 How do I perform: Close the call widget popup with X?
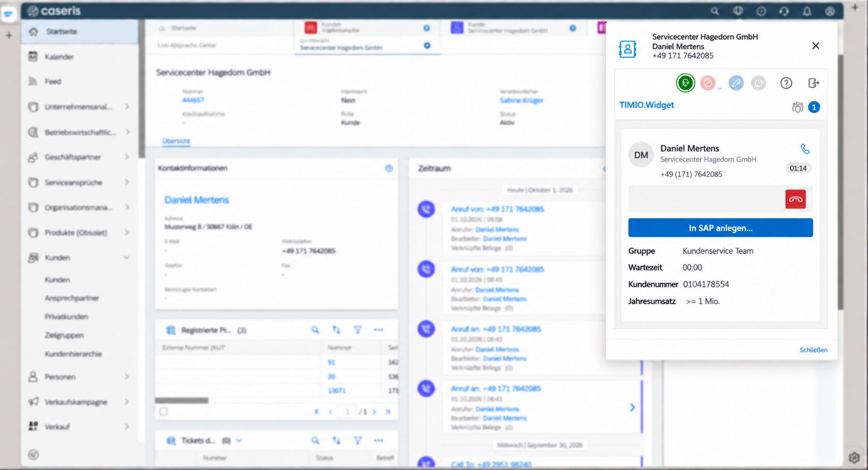coord(816,46)
